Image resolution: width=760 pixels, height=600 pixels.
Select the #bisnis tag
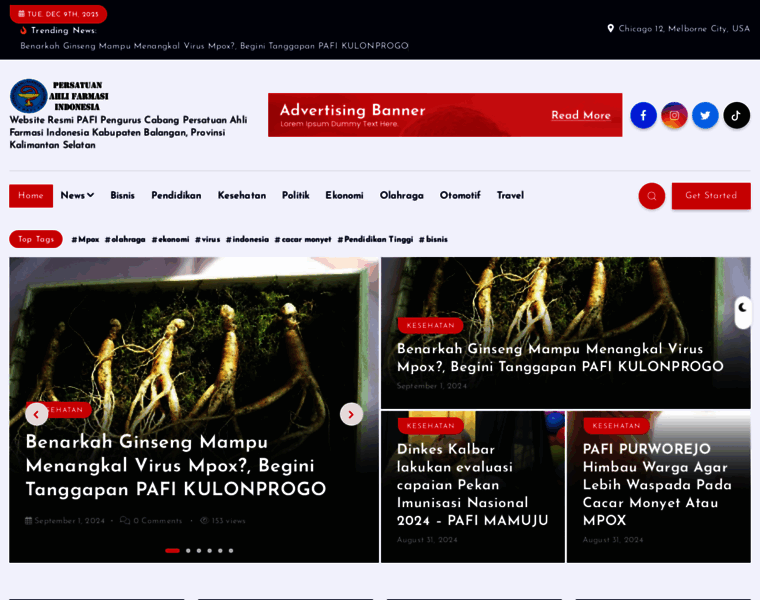pyautogui.click(x=433, y=239)
